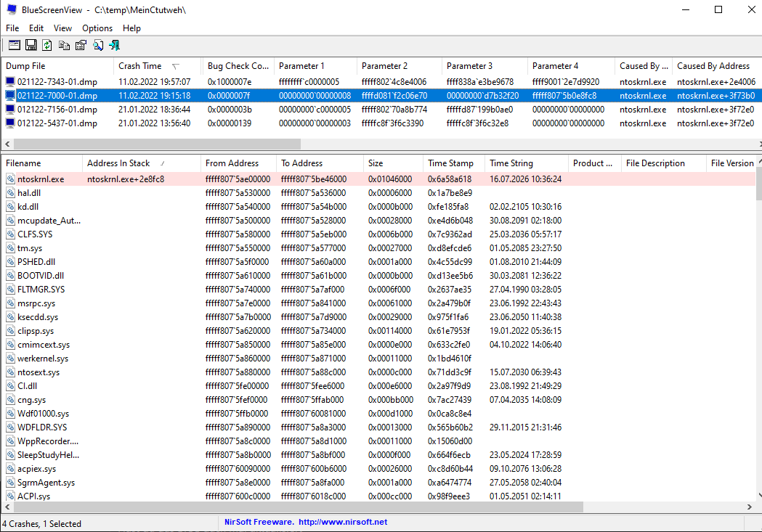
Task: Select the ntosext.sys driver row
Action: tap(379, 372)
